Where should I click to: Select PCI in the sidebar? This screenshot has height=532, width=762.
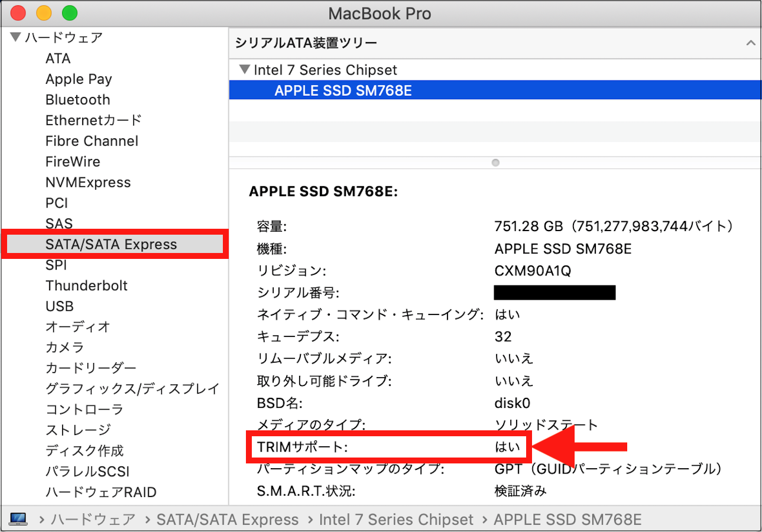click(x=57, y=203)
